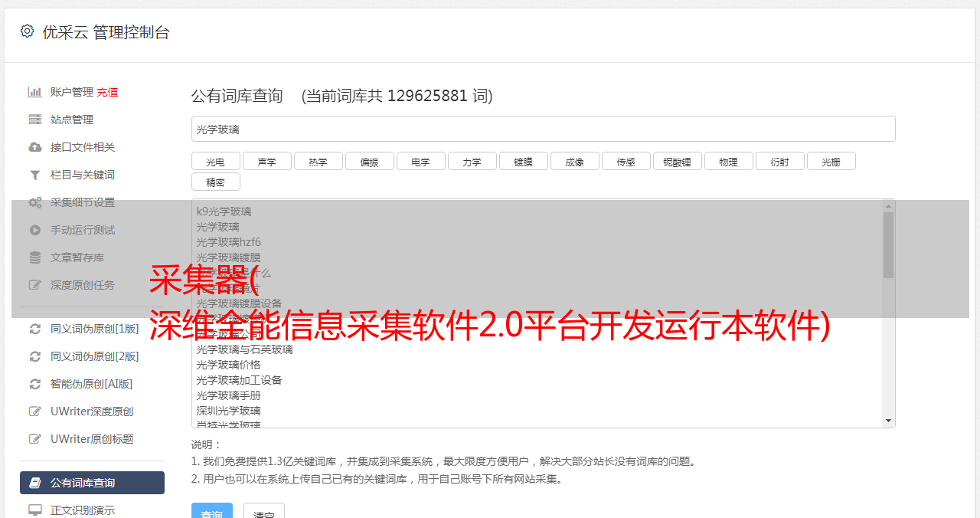This screenshot has width=980, height=518.
Task: Click the cloud upload icon for 接口文件相关
Action: click(35, 147)
